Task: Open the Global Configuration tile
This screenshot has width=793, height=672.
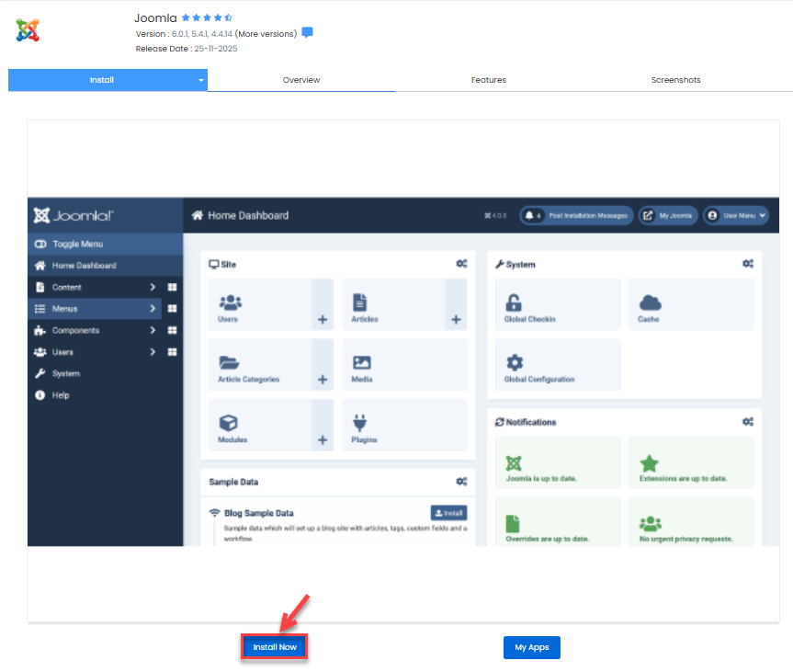Action: click(558, 365)
